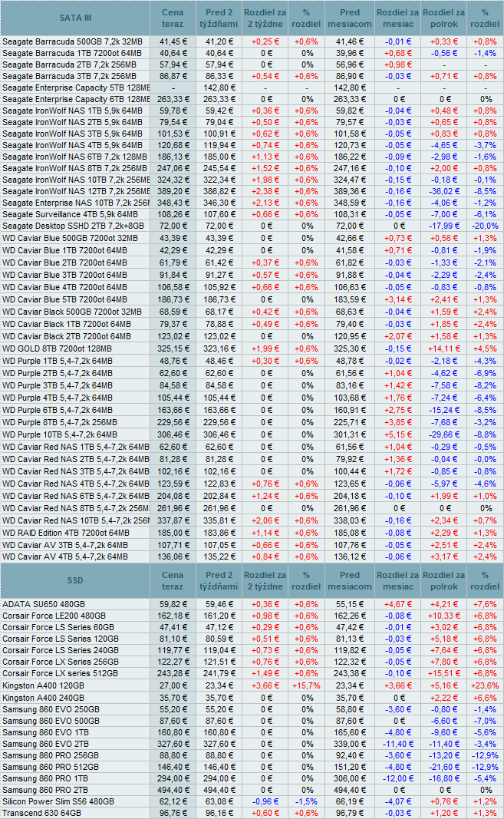Click the +5,15 € monthly difference cell

point(398,434)
